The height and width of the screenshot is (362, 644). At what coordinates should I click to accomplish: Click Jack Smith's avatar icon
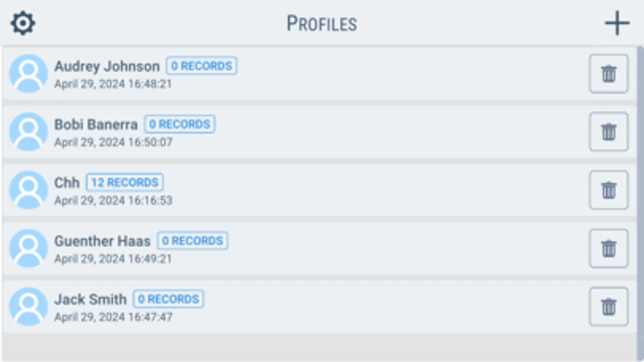pos(28,306)
